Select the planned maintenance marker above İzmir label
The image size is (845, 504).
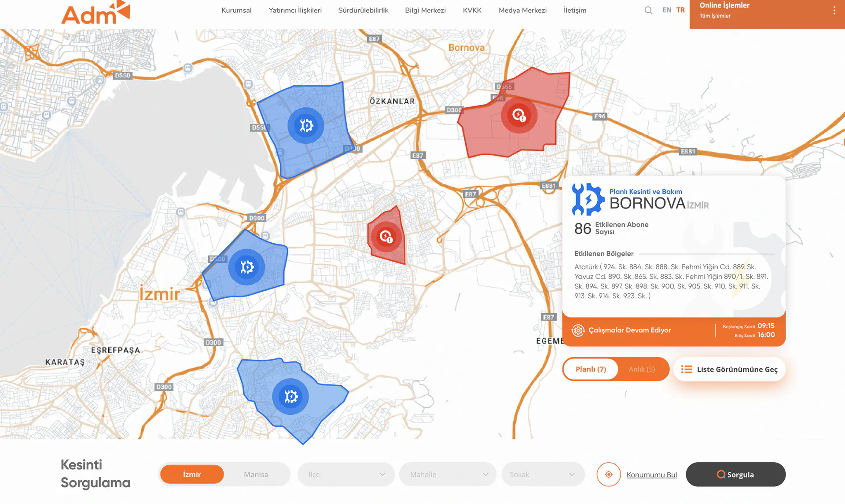coord(246,267)
